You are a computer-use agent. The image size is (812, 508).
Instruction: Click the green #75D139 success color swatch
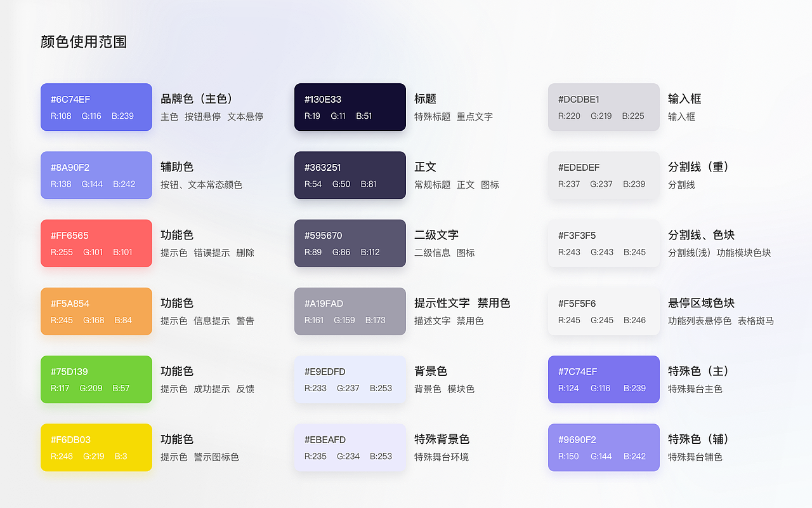96,379
